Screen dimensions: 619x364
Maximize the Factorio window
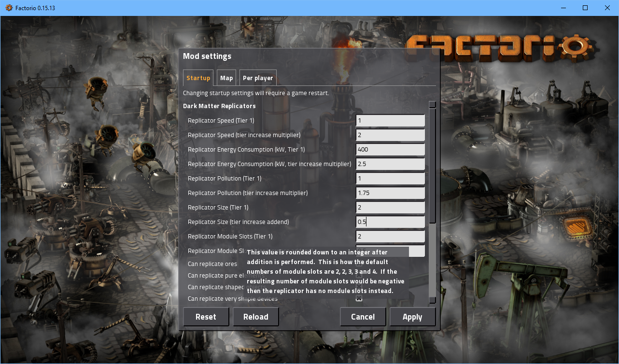tap(585, 8)
